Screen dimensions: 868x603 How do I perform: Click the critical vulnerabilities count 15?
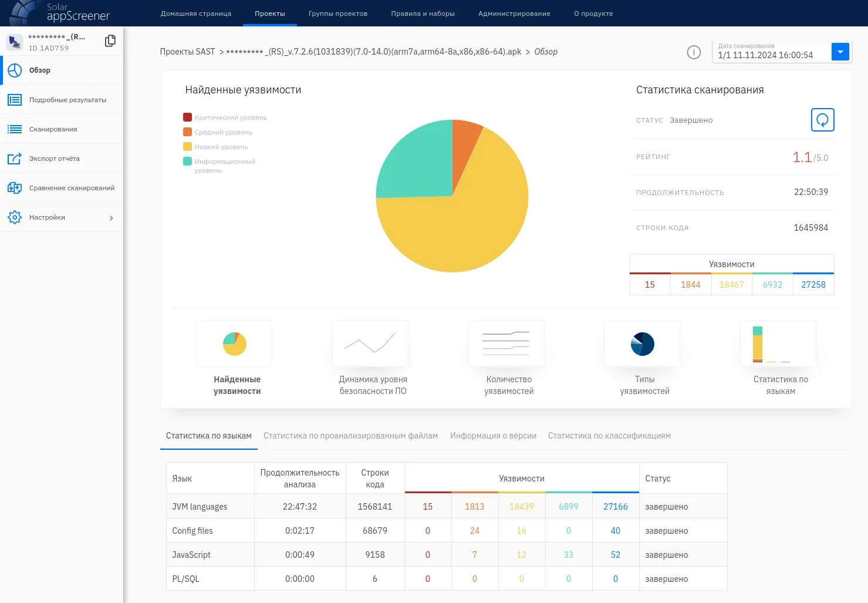[x=650, y=285]
